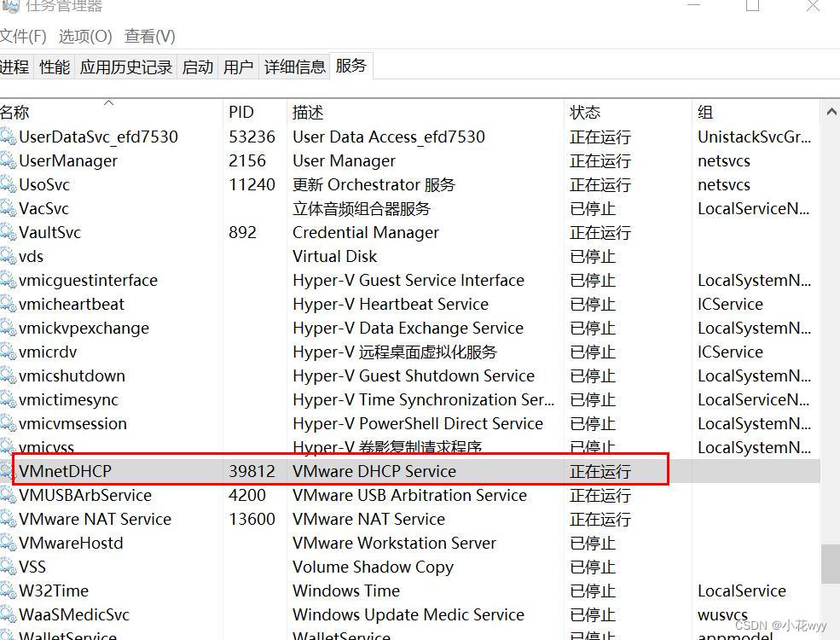Click the UserManager service icon
The width and height of the screenshot is (840, 640).
point(9,160)
